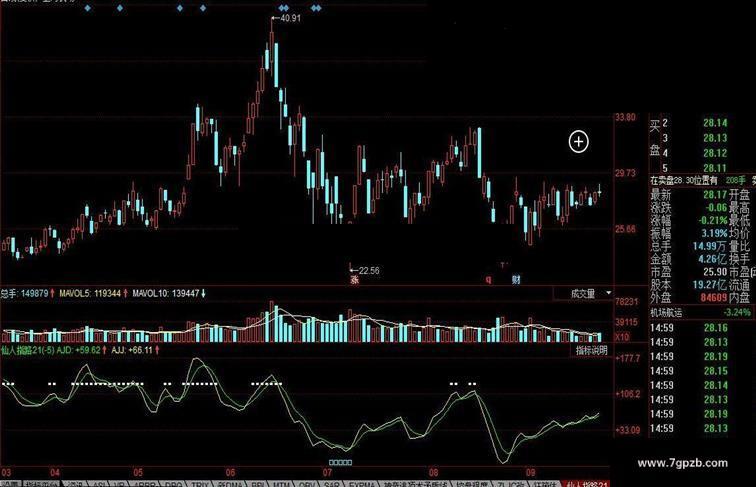Click the 06 month marker on time axis
The width and height of the screenshot is (756, 487).
click(x=230, y=473)
